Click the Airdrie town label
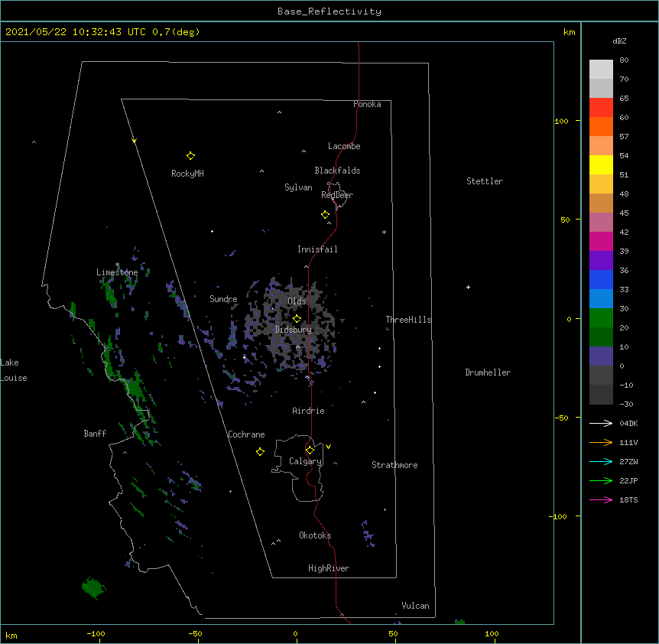The image size is (659, 644). (x=308, y=411)
